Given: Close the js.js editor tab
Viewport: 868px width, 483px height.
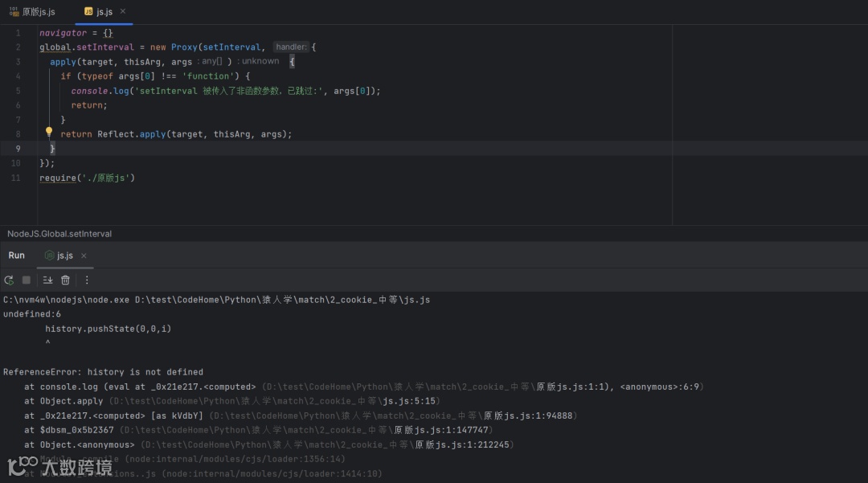Looking at the screenshot, I should click(123, 11).
